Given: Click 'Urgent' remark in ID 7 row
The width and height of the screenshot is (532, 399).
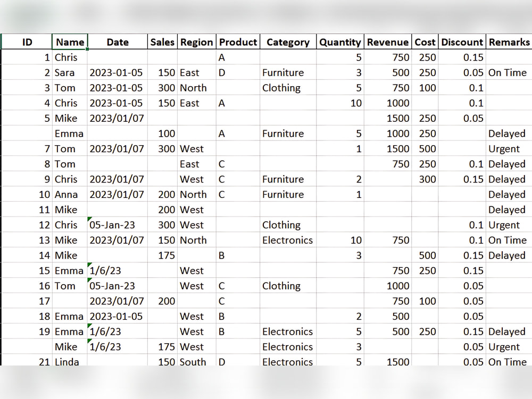Looking at the screenshot, I should pyautogui.click(x=509, y=148).
